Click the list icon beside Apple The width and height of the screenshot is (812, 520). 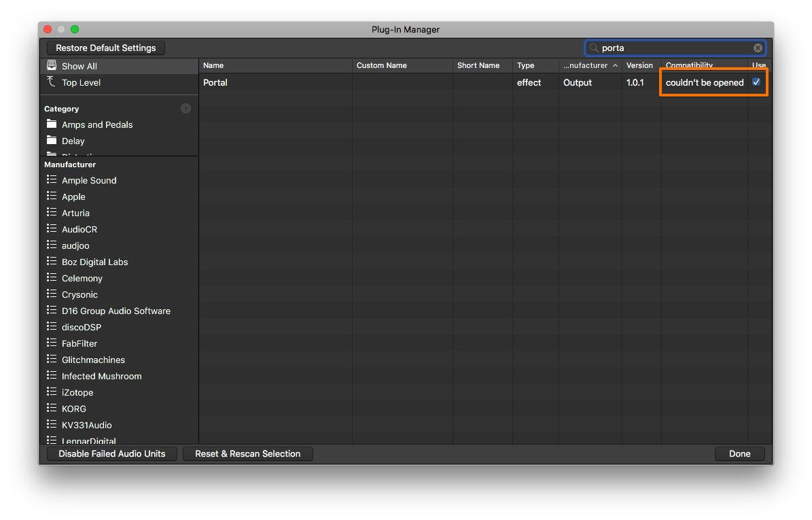coord(51,196)
